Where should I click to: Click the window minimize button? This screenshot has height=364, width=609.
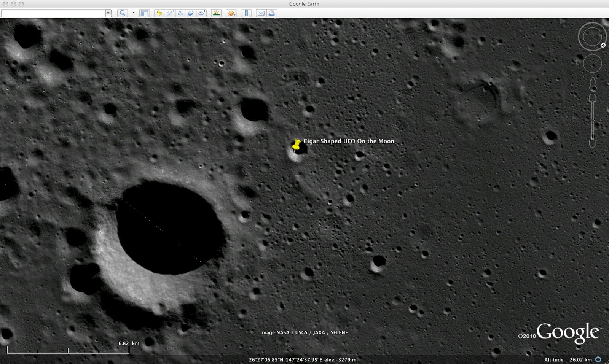coord(13,4)
